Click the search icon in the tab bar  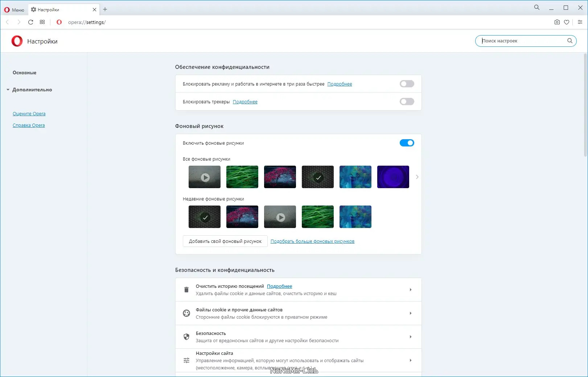pyautogui.click(x=536, y=7)
